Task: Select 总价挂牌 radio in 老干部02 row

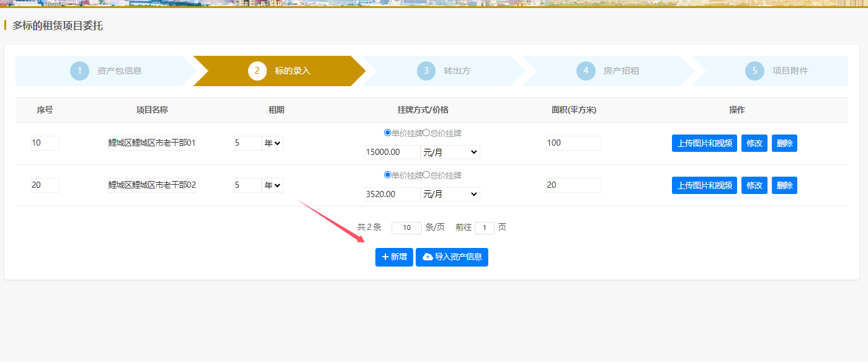Action: (426, 175)
